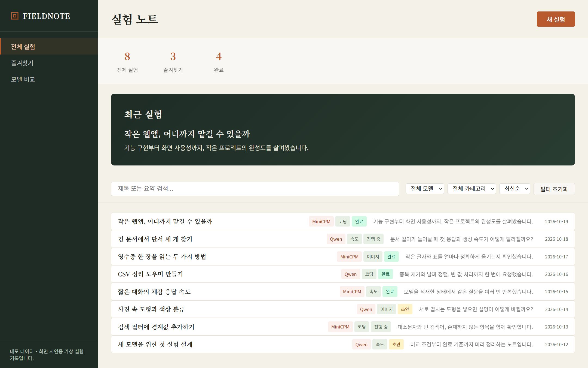Click the 필터 초기화 button

pyautogui.click(x=554, y=189)
